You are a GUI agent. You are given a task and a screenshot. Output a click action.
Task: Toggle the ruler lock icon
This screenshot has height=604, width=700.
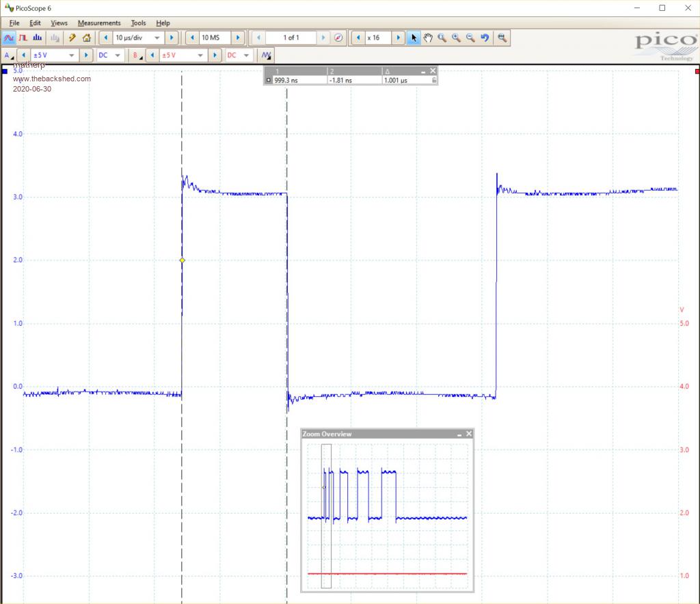433,81
